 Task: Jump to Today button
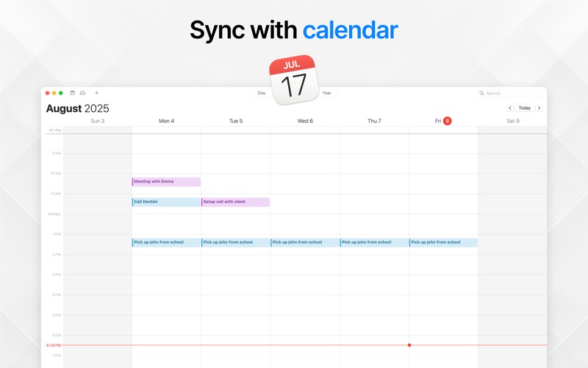pos(525,108)
